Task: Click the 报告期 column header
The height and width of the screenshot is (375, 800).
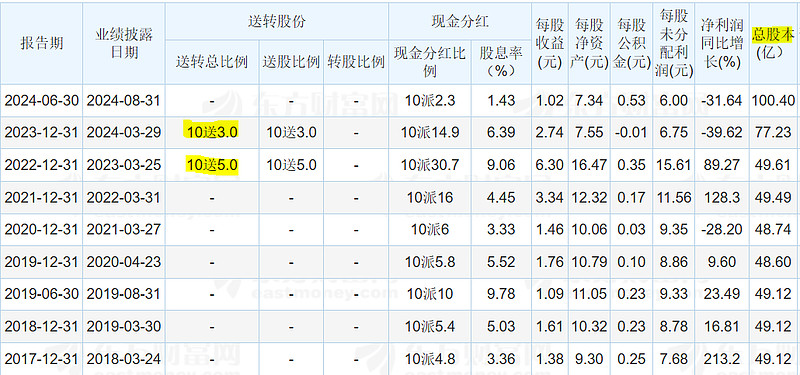Action: pyautogui.click(x=42, y=43)
